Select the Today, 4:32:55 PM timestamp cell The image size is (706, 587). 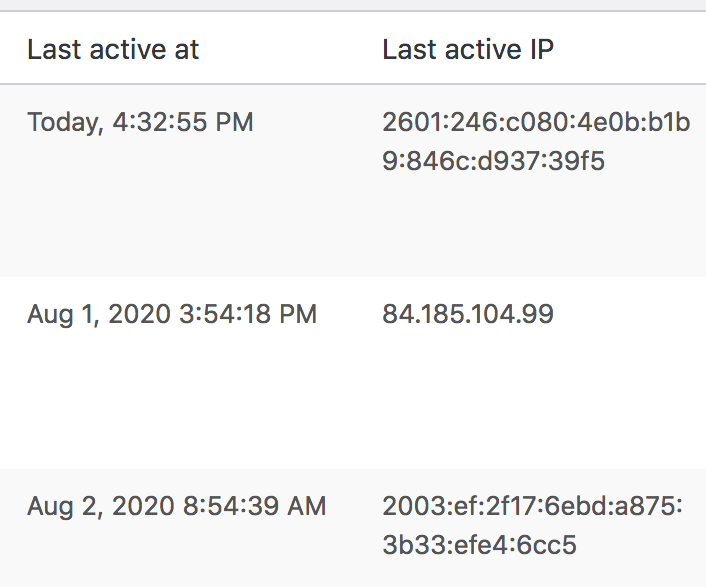[x=140, y=122]
